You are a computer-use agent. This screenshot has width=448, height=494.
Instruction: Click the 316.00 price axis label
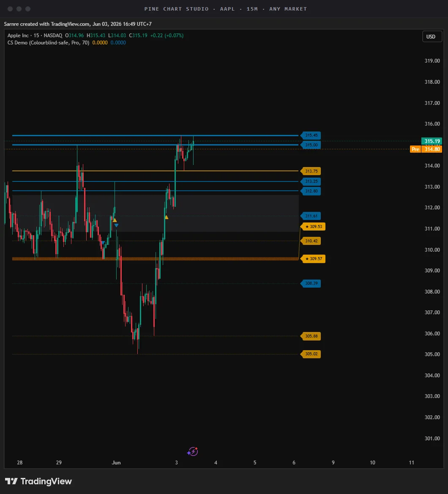(432, 124)
